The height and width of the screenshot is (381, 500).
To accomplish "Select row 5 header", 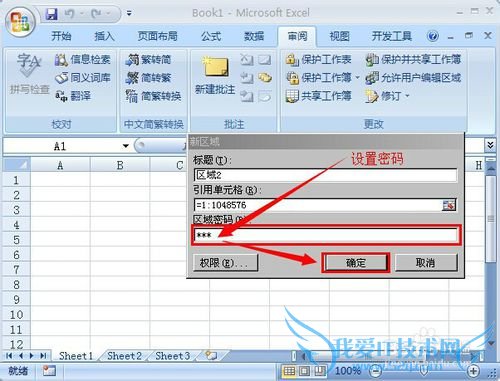I will [x=16, y=240].
